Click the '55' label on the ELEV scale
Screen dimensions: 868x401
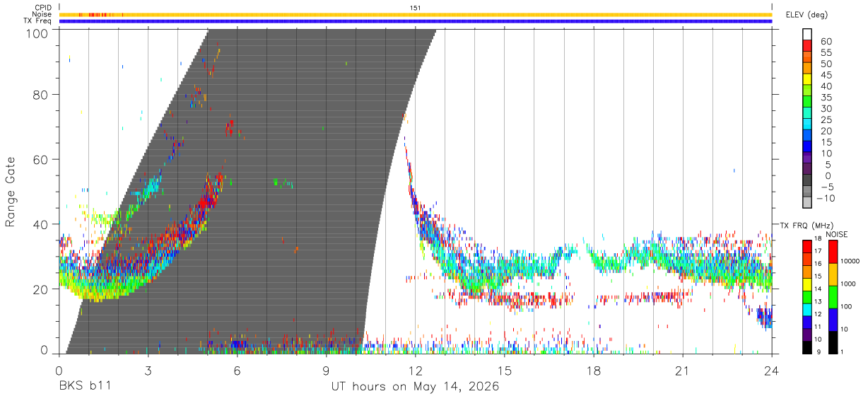[x=825, y=53]
